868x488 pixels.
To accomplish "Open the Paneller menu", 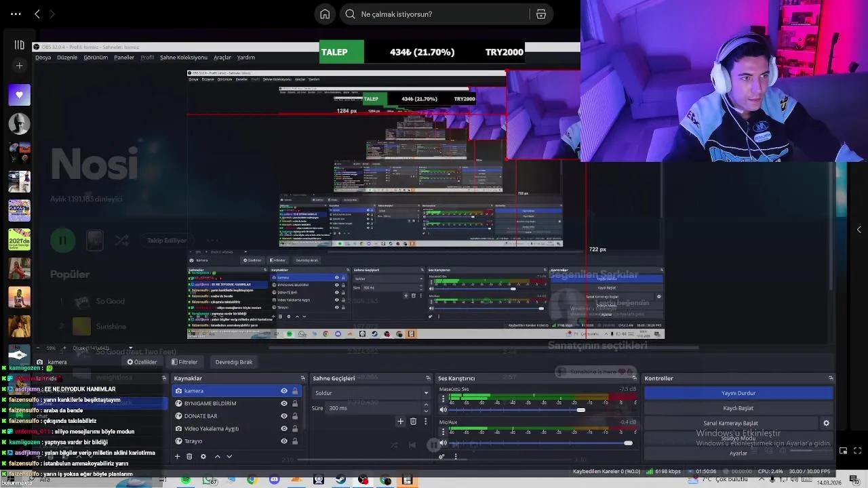I will coord(124,58).
